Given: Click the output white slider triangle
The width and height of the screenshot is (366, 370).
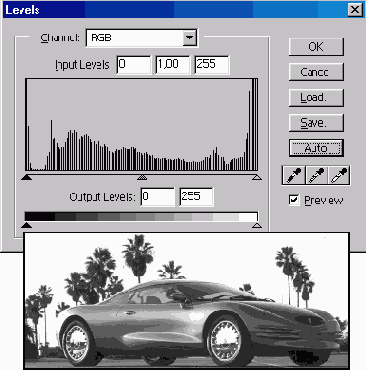Looking at the screenshot, I should 256,225.
